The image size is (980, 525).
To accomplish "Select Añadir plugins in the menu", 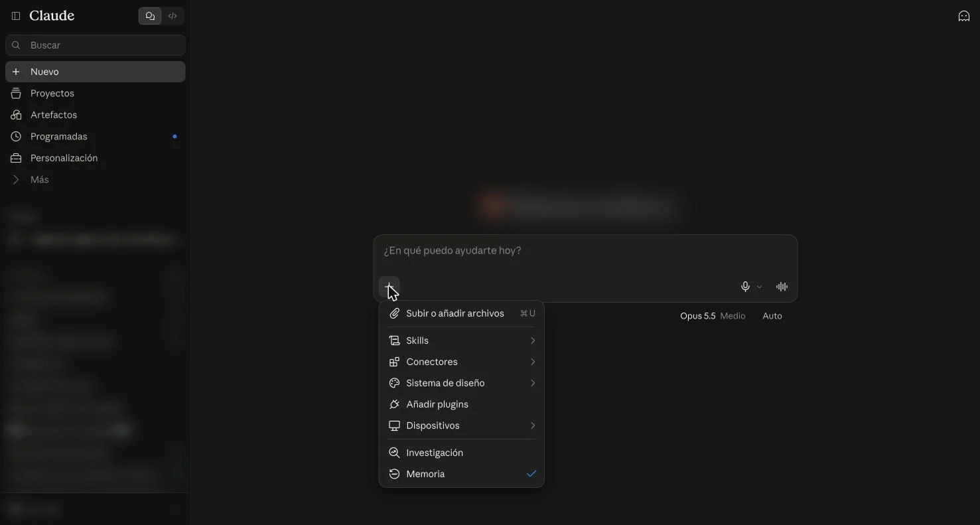I will tap(462, 404).
